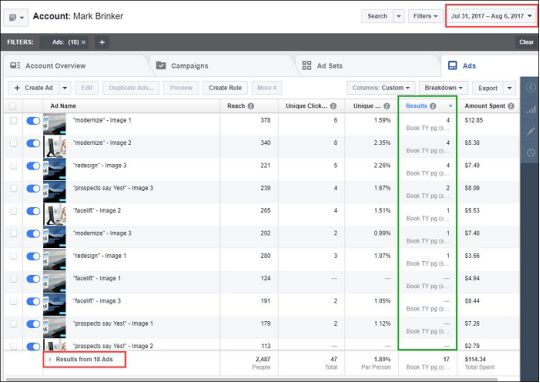The height and width of the screenshot is (383, 540).
Task: Toggle the "facelift" - Image 2 switch
Action: pyautogui.click(x=33, y=211)
